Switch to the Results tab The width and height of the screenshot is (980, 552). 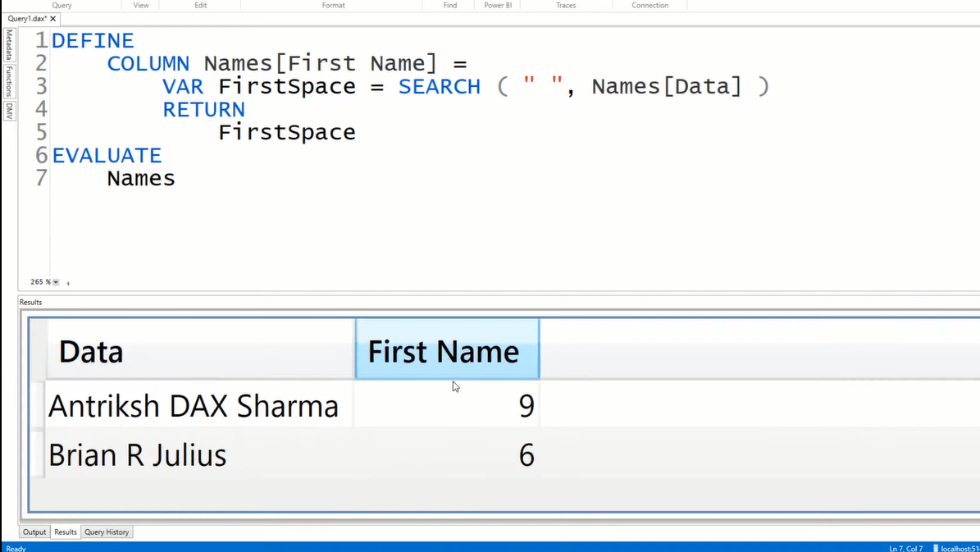(65, 532)
